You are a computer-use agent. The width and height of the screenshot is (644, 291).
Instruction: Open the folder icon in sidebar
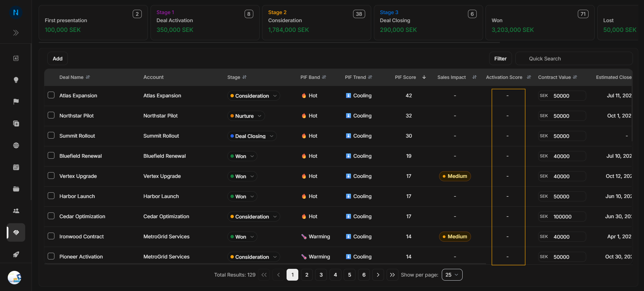tap(16, 189)
